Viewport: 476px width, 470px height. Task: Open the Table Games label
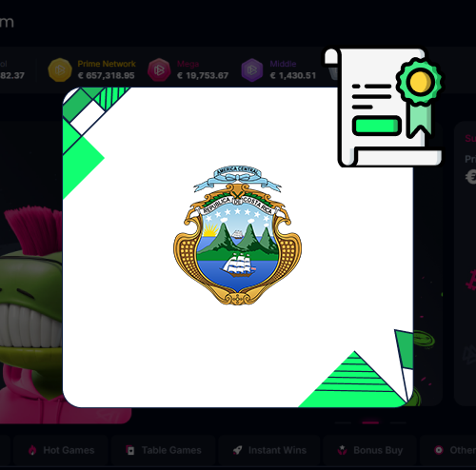pos(171,450)
